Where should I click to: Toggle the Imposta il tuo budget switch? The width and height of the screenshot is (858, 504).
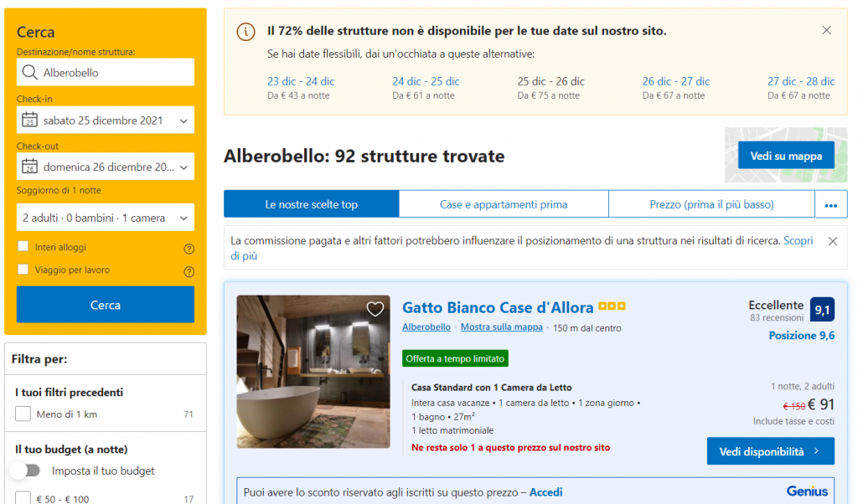pyautogui.click(x=25, y=471)
